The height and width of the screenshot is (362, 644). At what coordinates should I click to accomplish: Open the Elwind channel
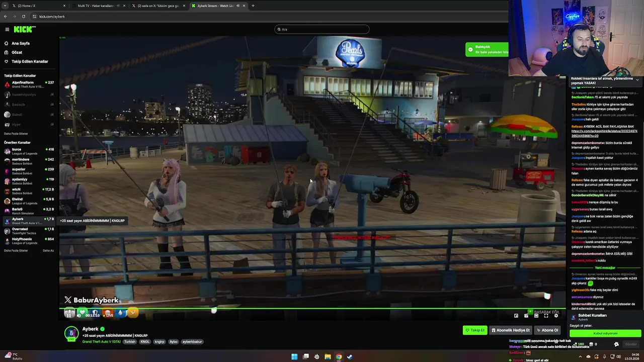coord(29,201)
